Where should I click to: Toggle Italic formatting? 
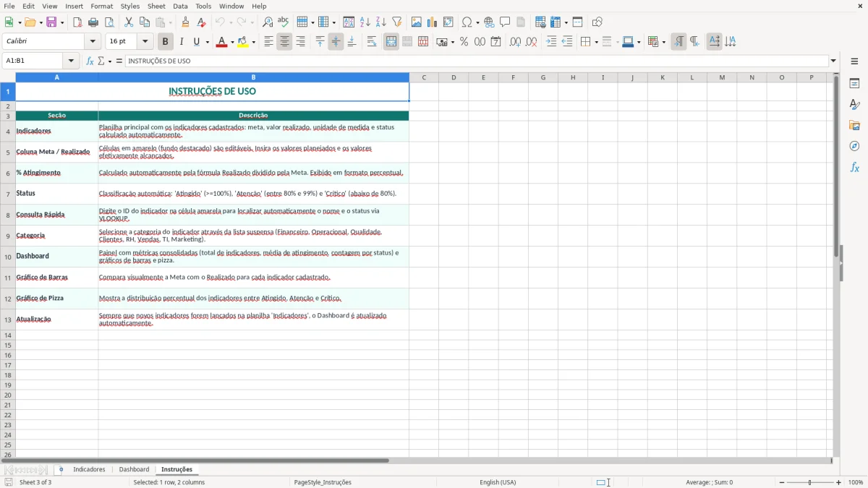click(182, 42)
